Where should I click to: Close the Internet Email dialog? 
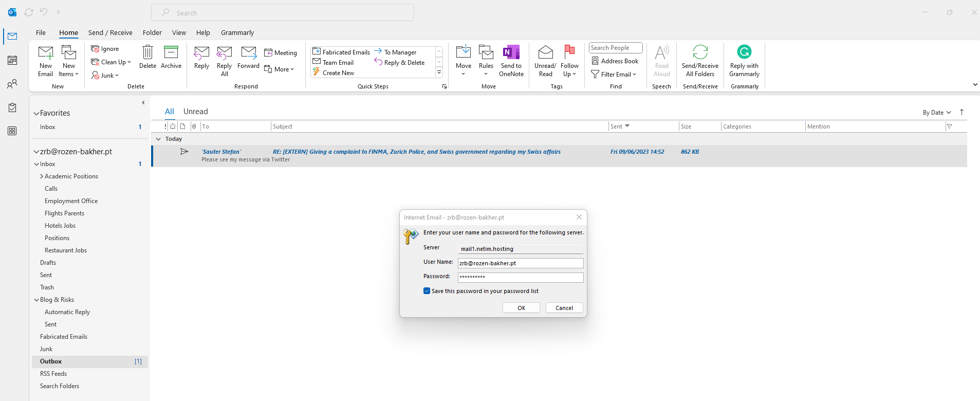click(579, 217)
